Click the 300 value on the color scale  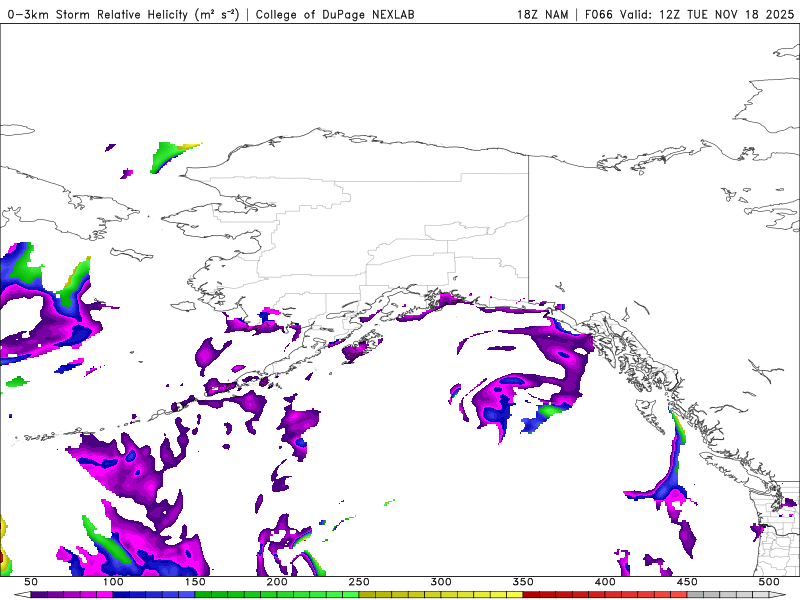[x=441, y=582]
